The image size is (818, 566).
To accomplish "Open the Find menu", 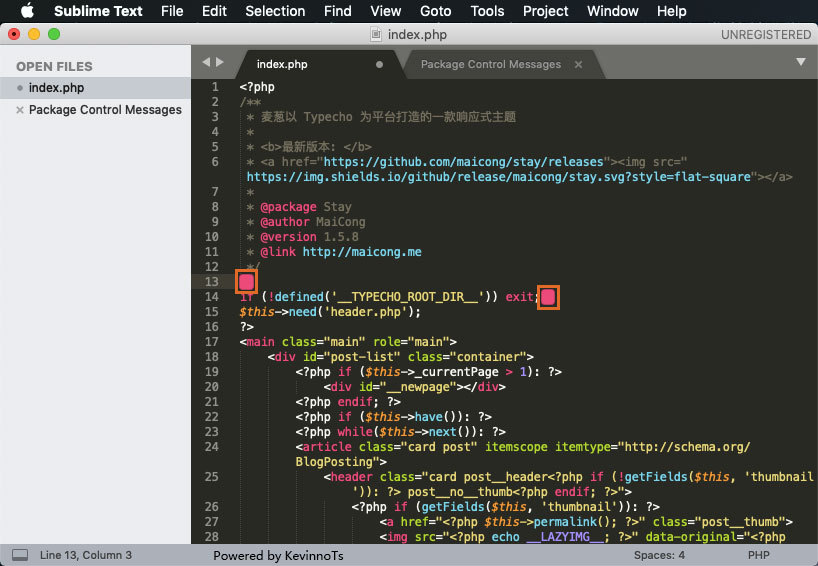I will coord(338,11).
